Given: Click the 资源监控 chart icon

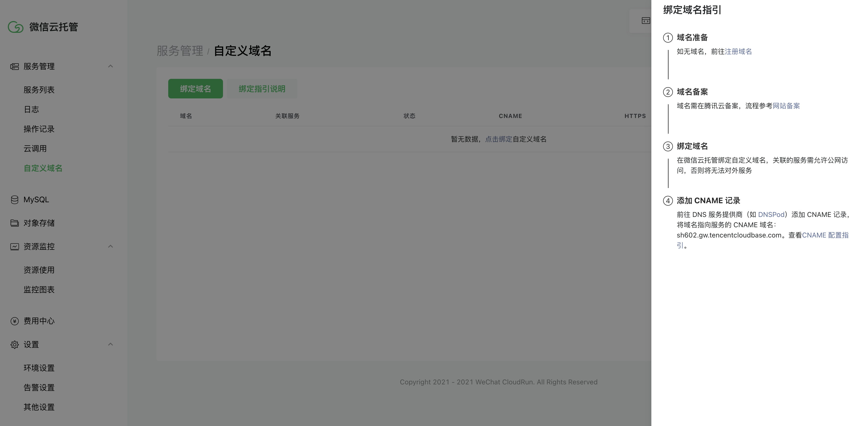Looking at the screenshot, I should point(14,247).
